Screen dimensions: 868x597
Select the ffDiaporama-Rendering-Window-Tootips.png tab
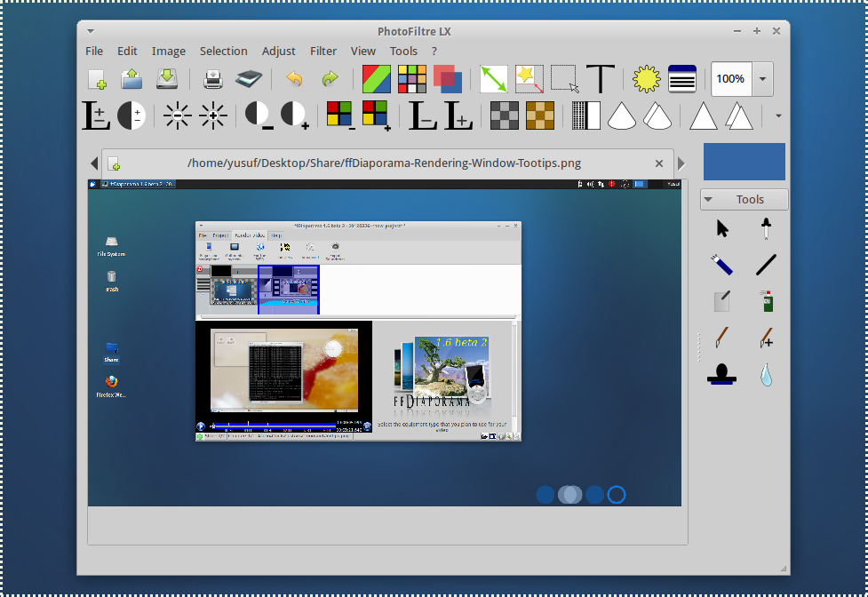click(x=387, y=163)
